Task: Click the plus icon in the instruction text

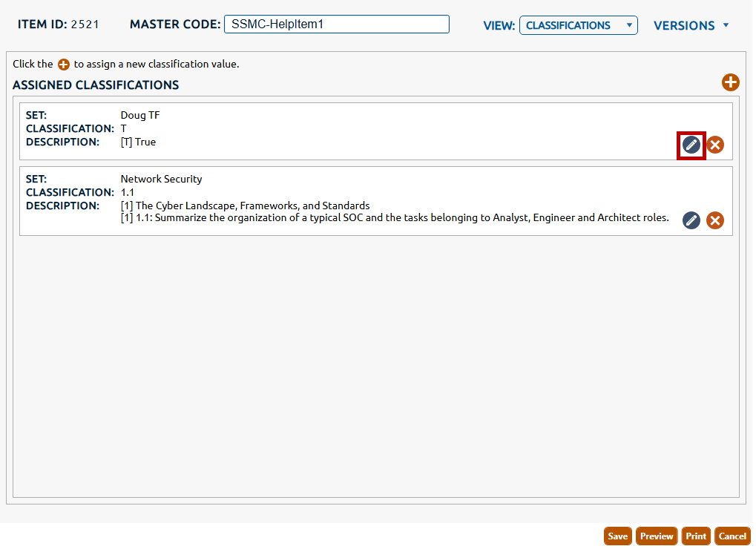Action: click(64, 65)
